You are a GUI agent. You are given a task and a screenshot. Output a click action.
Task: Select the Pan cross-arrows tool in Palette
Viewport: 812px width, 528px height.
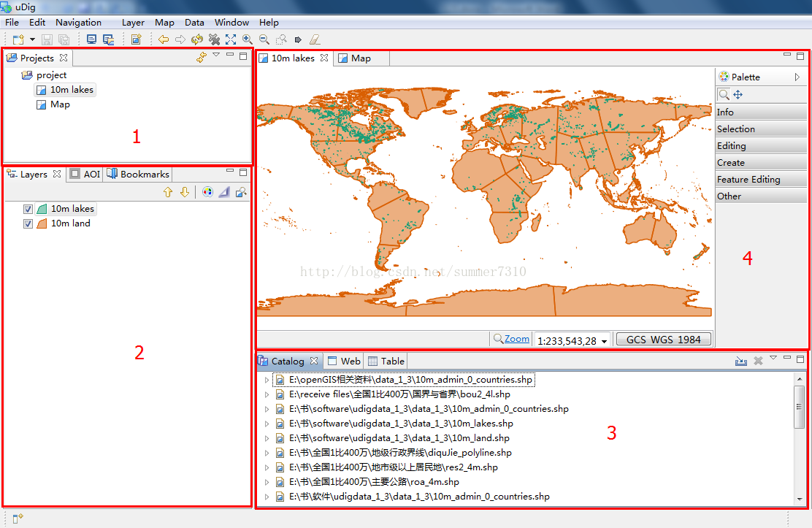[x=738, y=94]
